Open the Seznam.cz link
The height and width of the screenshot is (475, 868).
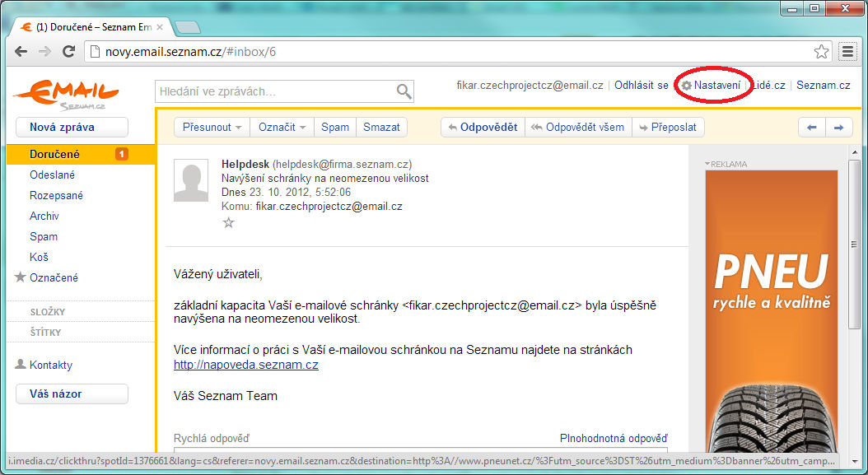824,86
